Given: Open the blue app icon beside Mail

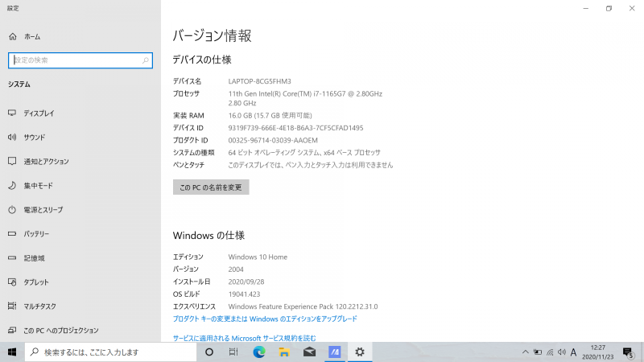Looking at the screenshot, I should point(335,352).
